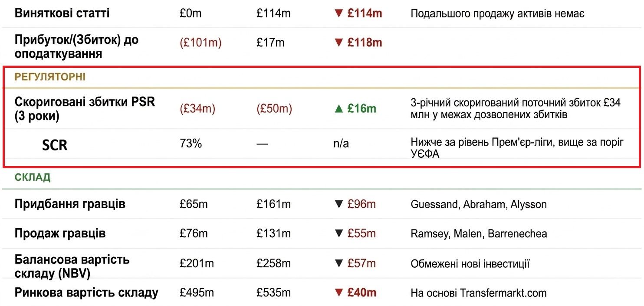Screen dimensions: 644x306
Task: Click the SCR row label
Action: (x=55, y=145)
